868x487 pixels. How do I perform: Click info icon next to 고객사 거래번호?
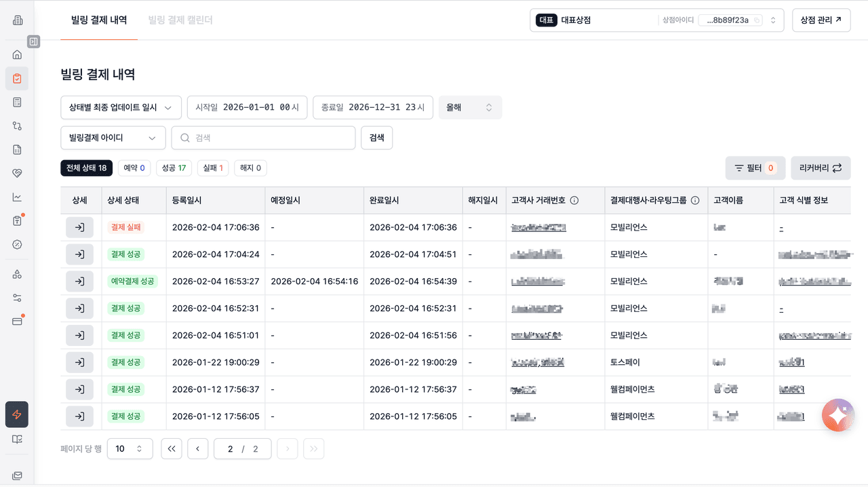pos(574,201)
